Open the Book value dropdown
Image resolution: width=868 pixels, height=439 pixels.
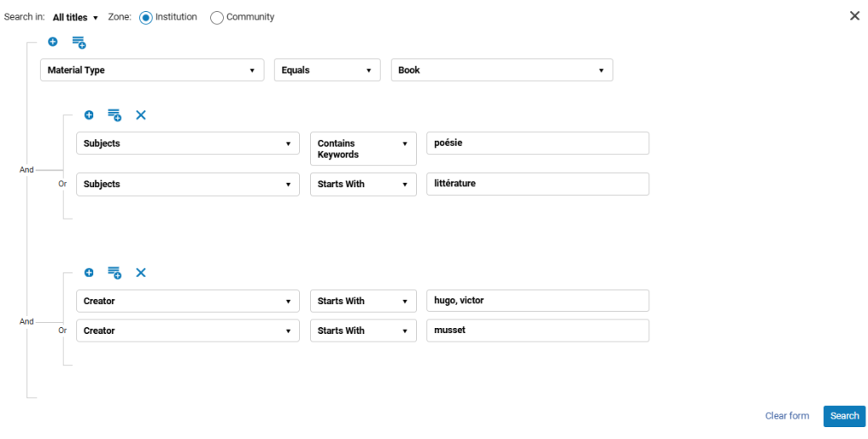pos(502,70)
